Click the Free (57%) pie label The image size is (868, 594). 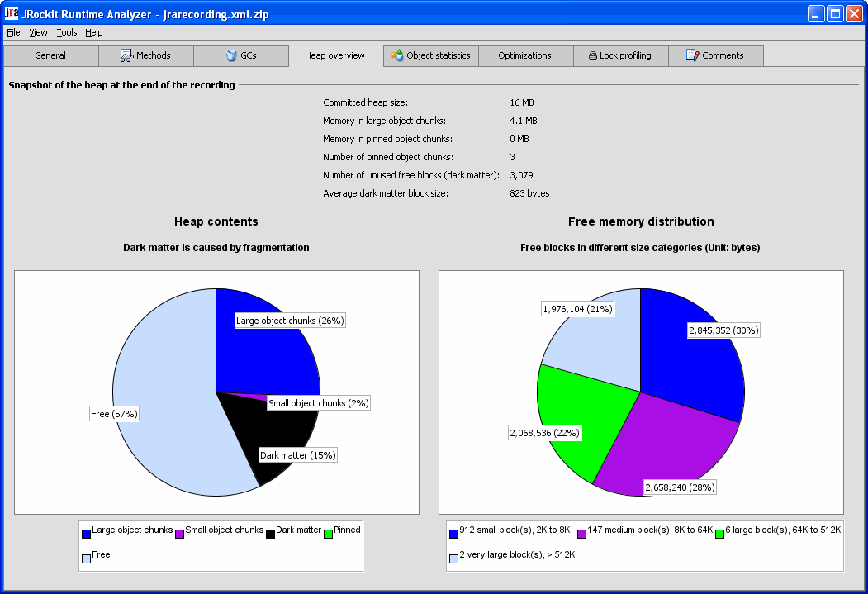[115, 414]
